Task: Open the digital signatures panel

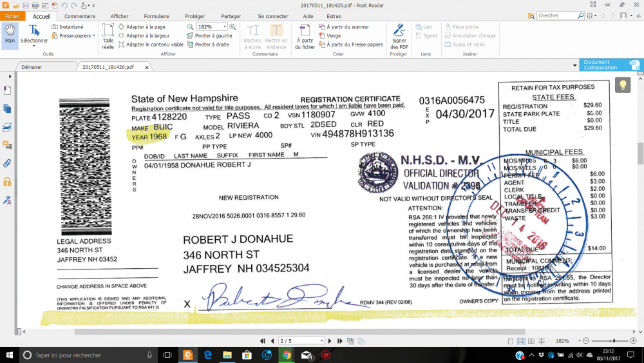Action: pyautogui.click(x=7, y=201)
